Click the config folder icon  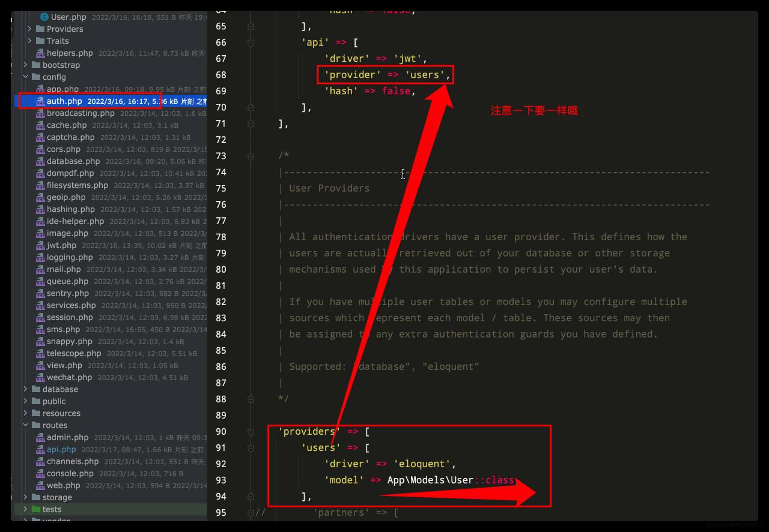pyautogui.click(x=36, y=77)
